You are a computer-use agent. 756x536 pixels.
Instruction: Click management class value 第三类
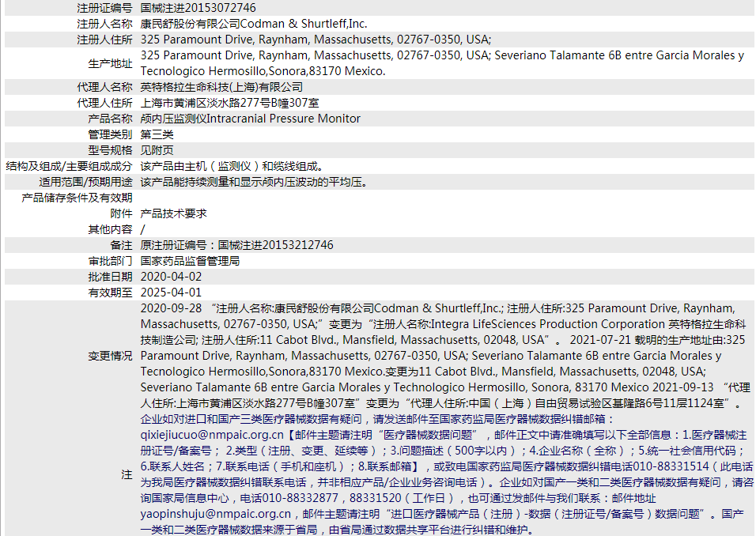click(x=157, y=134)
